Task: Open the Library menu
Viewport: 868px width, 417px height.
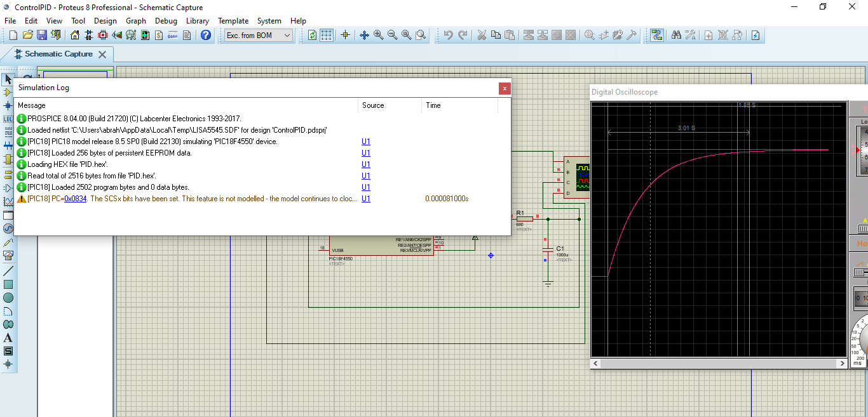Action: 197,21
